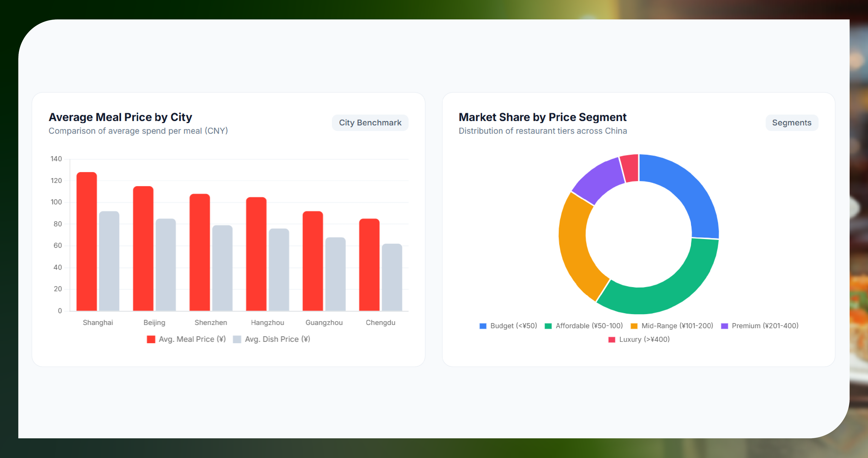Click the Hangzhou axis label
The image size is (868, 458).
[x=267, y=322]
